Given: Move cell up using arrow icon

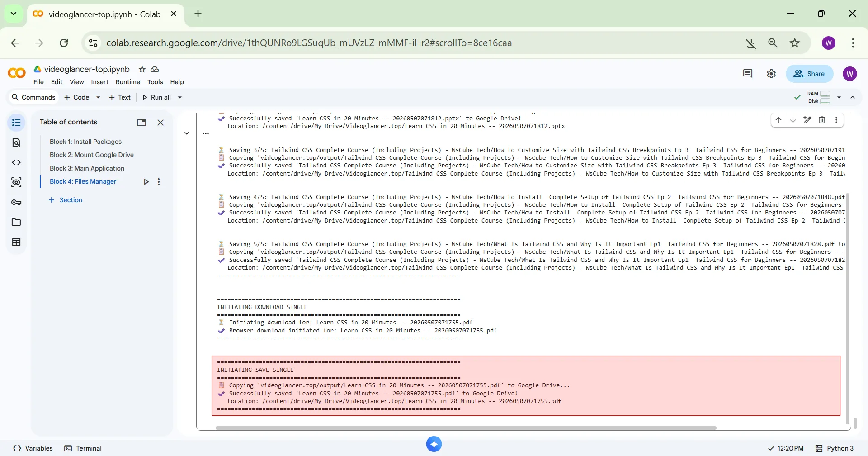Looking at the screenshot, I should 778,120.
